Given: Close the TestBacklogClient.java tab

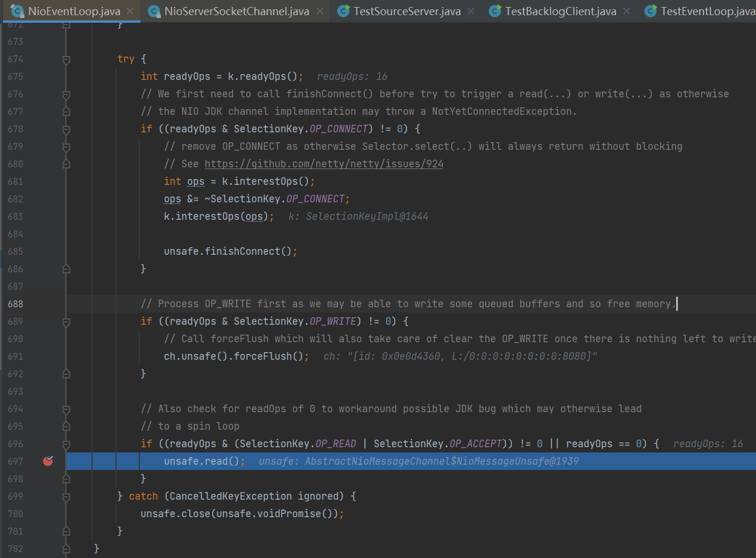Looking at the screenshot, I should (x=627, y=11).
